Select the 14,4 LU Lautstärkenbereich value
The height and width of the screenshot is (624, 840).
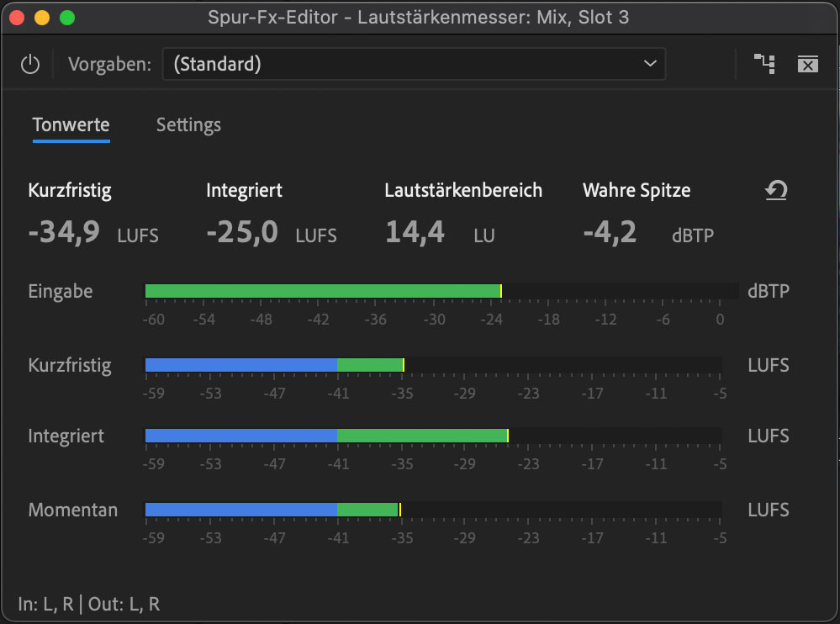point(415,233)
